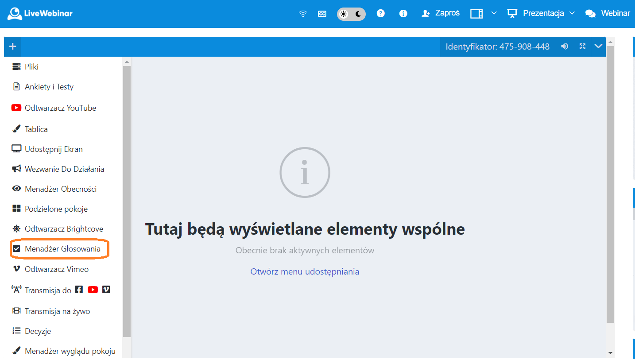
Task: Expand the layout dropdown arrow
Action: coord(494,13)
